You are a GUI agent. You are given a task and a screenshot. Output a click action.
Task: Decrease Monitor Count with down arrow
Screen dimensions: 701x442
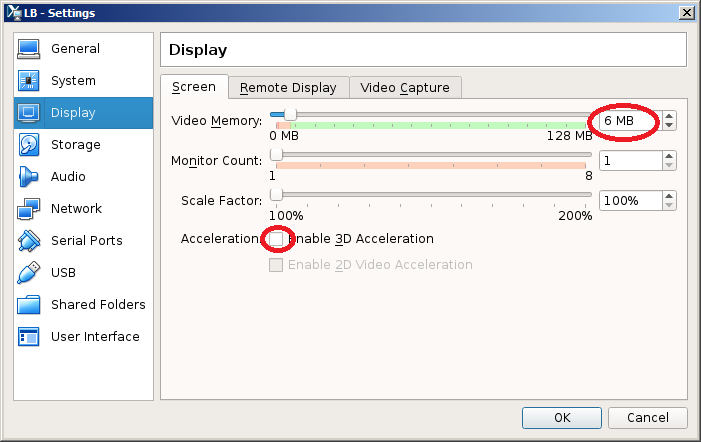click(x=669, y=165)
